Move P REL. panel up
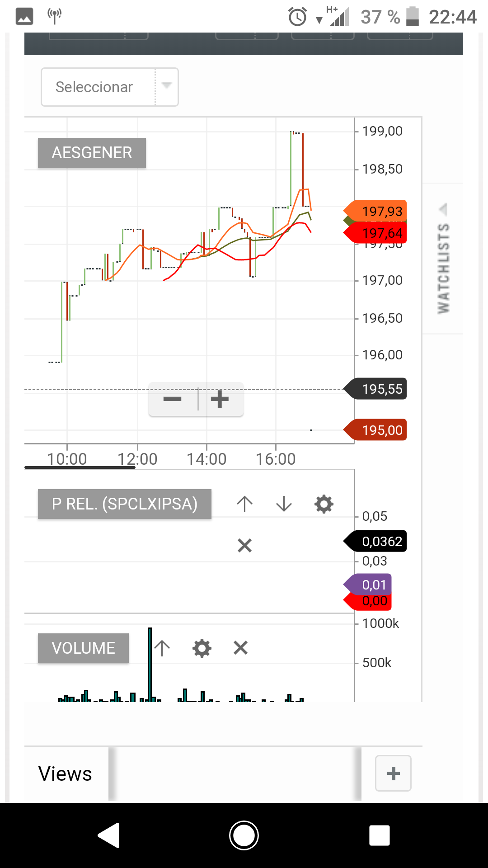488x868 pixels. click(x=244, y=504)
